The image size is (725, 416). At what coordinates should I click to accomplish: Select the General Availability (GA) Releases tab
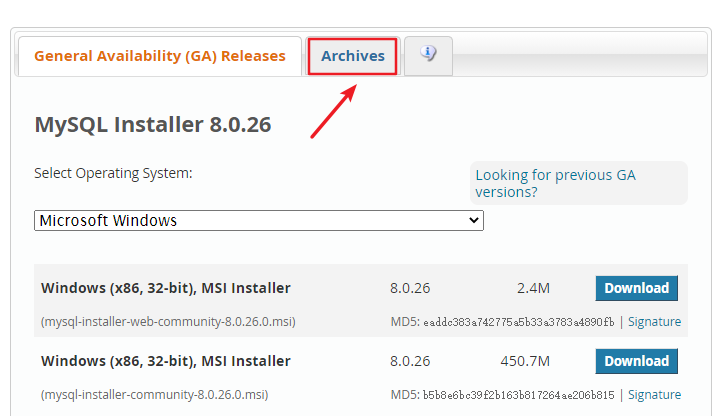[159, 56]
